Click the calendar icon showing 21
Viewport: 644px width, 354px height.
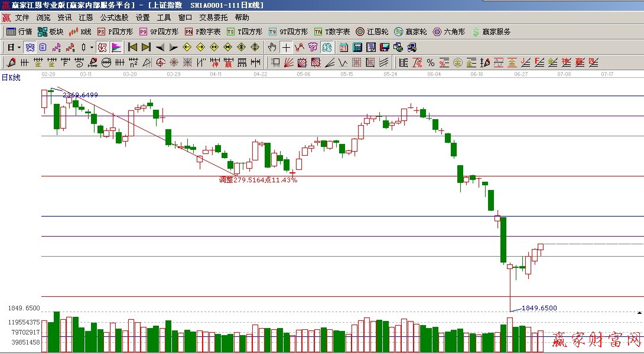point(343,47)
